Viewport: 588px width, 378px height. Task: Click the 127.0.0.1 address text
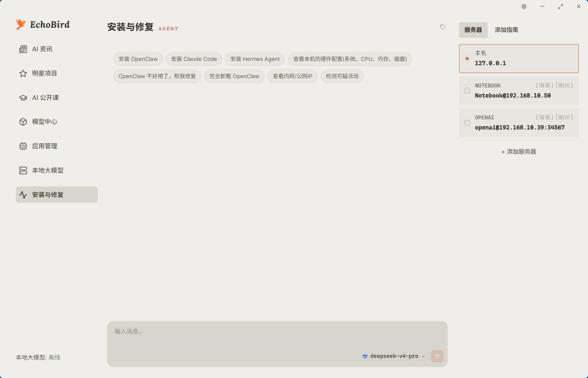tap(491, 63)
